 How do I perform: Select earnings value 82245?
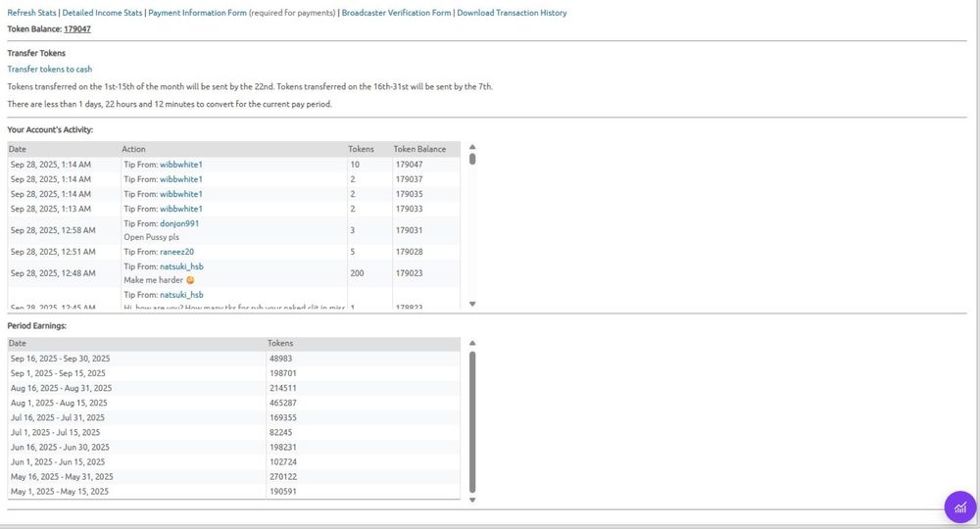click(280, 432)
